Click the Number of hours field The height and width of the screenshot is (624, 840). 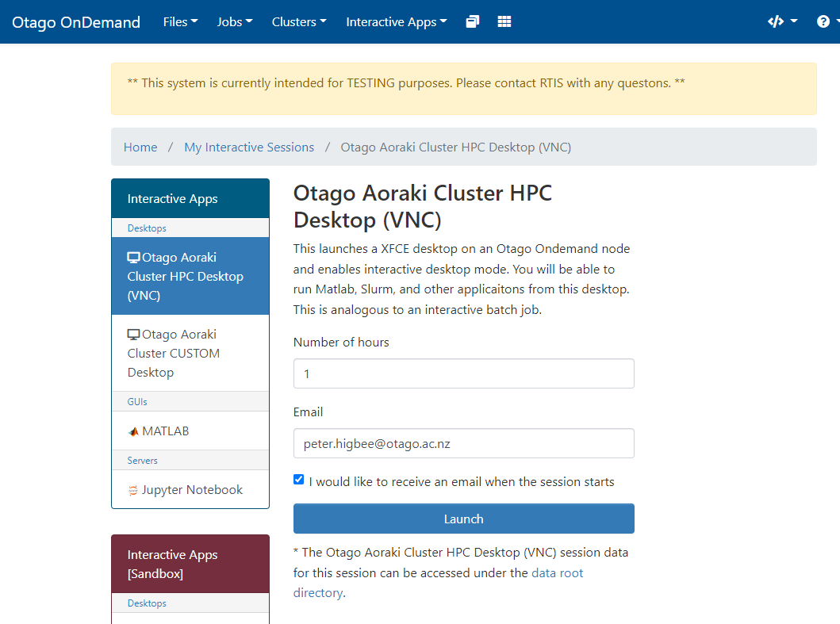463,373
